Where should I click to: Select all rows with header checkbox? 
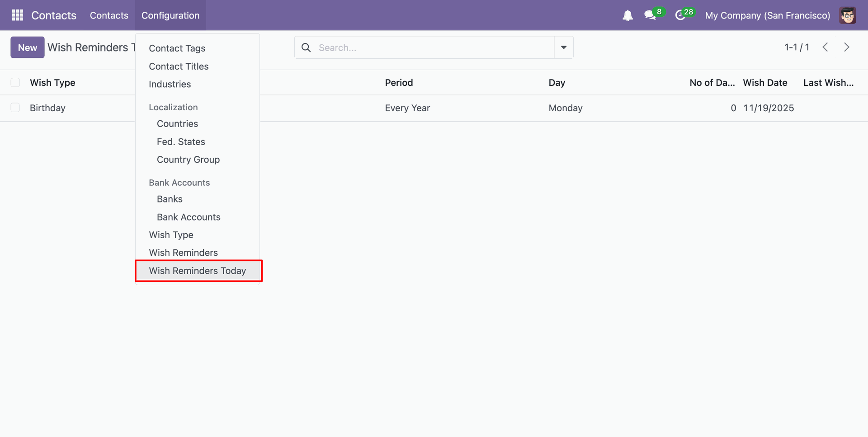pos(15,82)
